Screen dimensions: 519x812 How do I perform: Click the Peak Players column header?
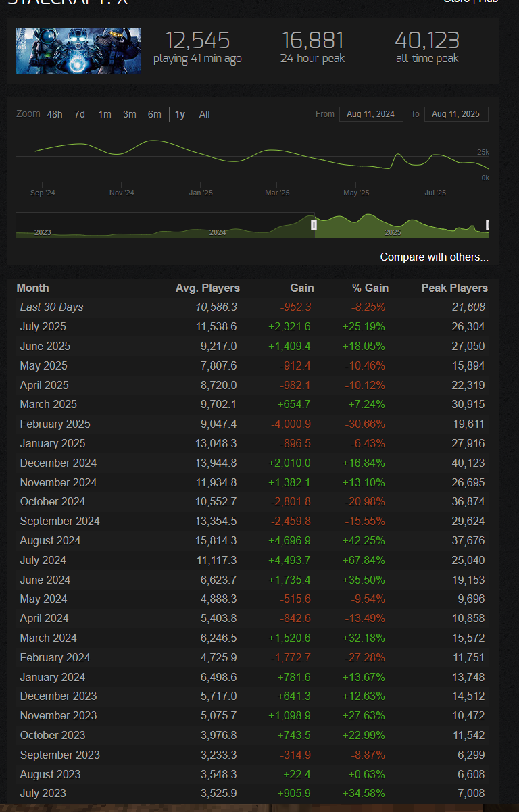(x=455, y=288)
